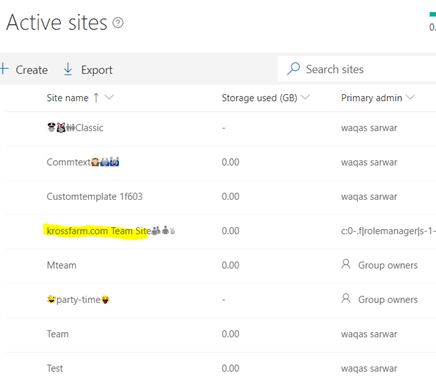Open the Mteam site
The height and width of the screenshot is (385, 436).
(x=62, y=265)
